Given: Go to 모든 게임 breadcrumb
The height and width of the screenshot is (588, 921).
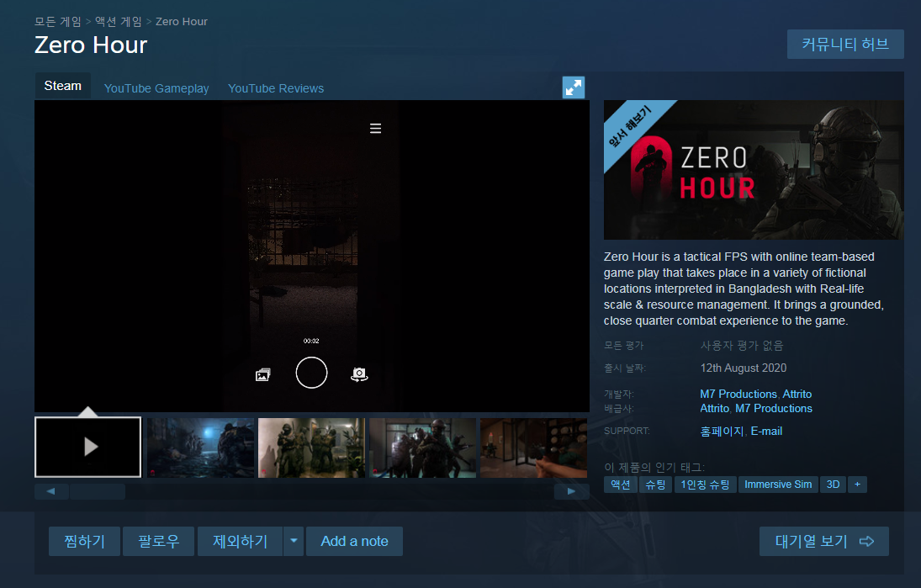Looking at the screenshot, I should coord(57,22).
